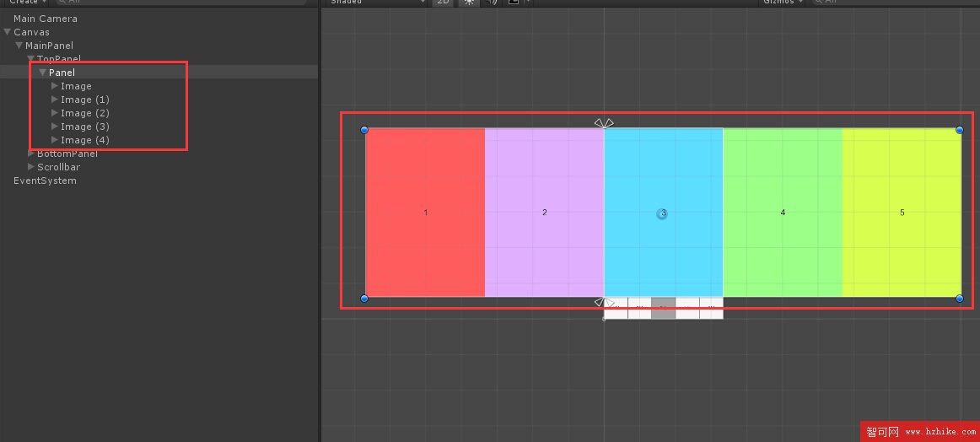Select Image (4) in the Hierarchy
The image size is (980, 442).
(85, 140)
